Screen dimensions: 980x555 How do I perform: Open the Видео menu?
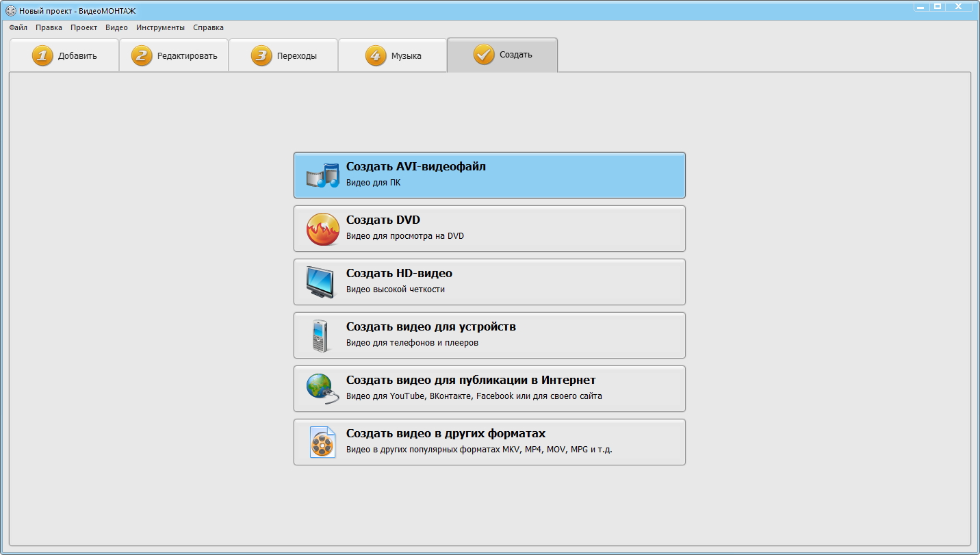(x=116, y=27)
